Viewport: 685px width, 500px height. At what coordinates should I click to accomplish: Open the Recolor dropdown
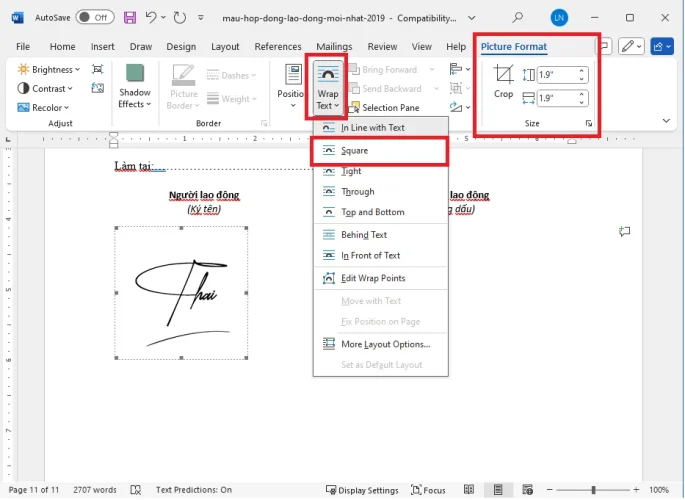pos(46,107)
